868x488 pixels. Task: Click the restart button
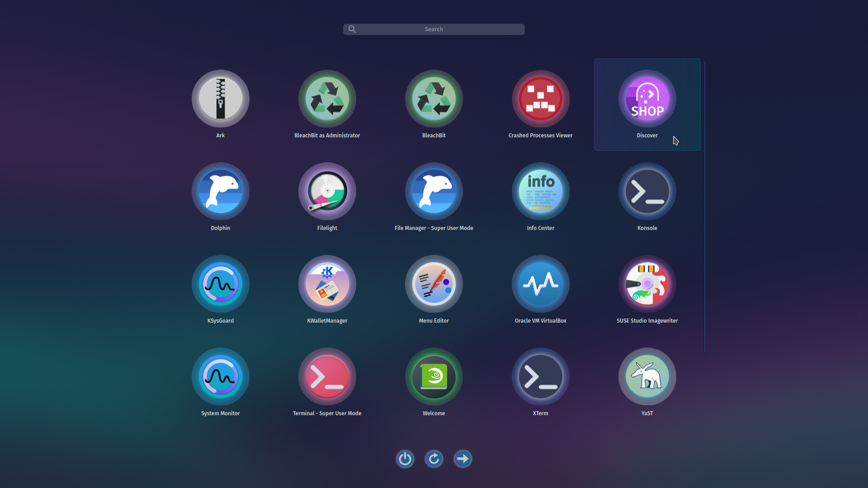pyautogui.click(x=434, y=459)
